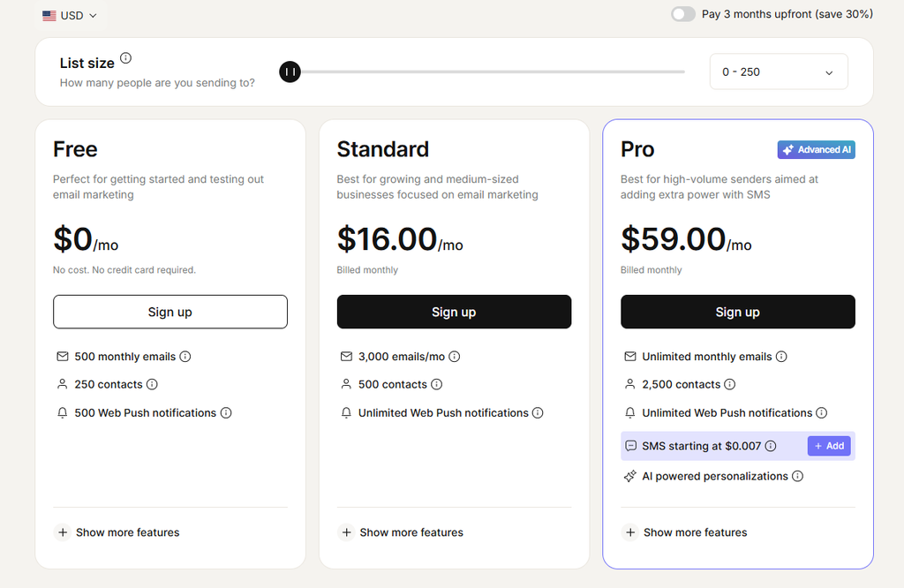This screenshot has height=588, width=904.
Task: Click info icon next to 3,000 emails/mo
Action: coord(455,357)
